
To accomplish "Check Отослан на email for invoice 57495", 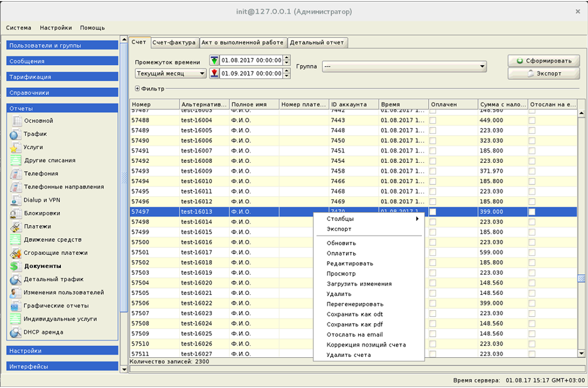I will (532, 191).
